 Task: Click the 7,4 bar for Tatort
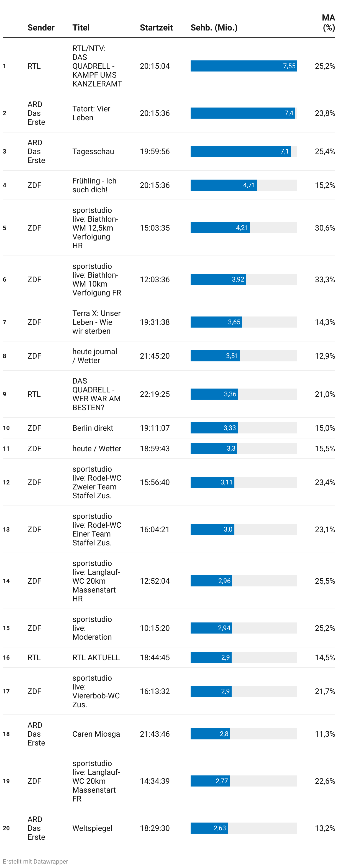[x=243, y=113]
